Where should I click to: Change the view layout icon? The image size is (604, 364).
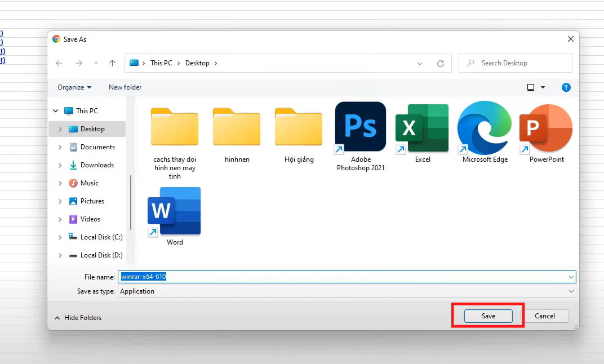(x=530, y=87)
